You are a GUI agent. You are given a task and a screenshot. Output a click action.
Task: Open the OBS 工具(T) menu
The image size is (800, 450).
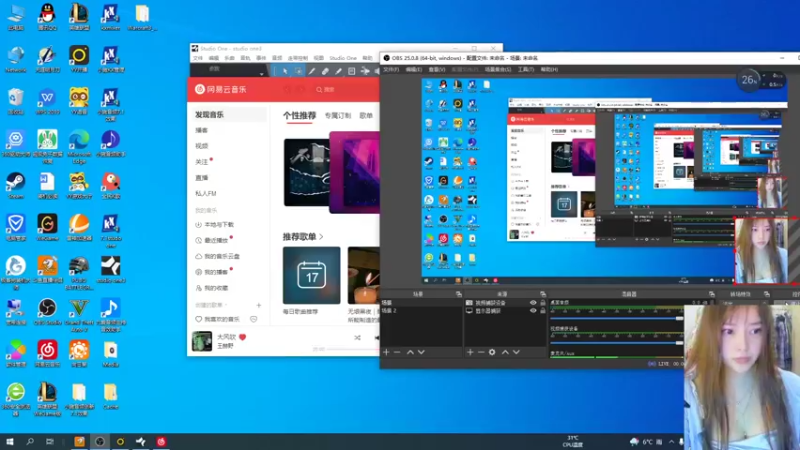(x=526, y=69)
